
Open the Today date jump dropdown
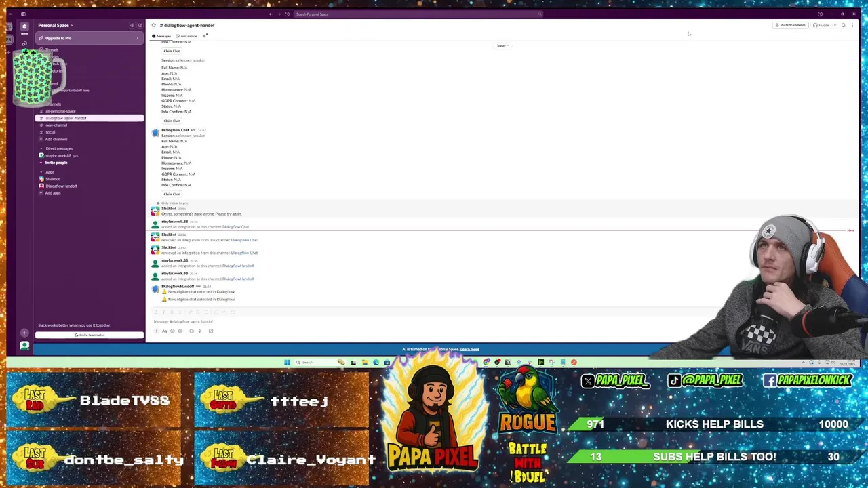(x=502, y=45)
